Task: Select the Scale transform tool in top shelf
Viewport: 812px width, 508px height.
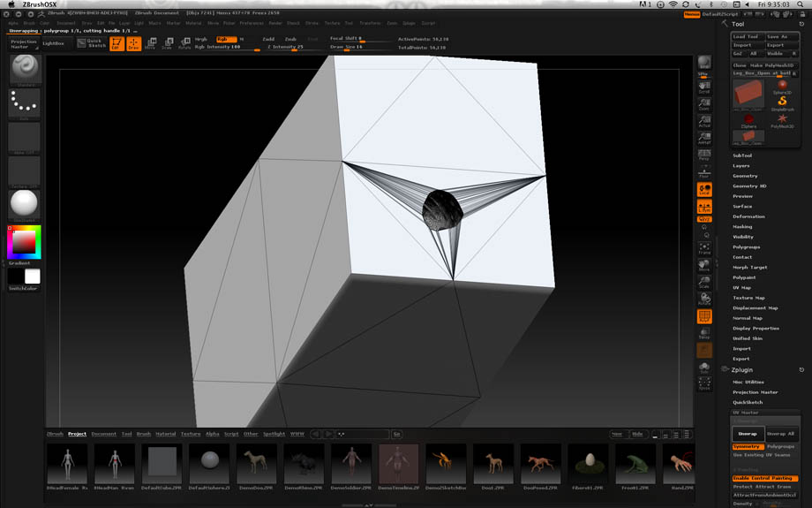Action: tap(168, 43)
